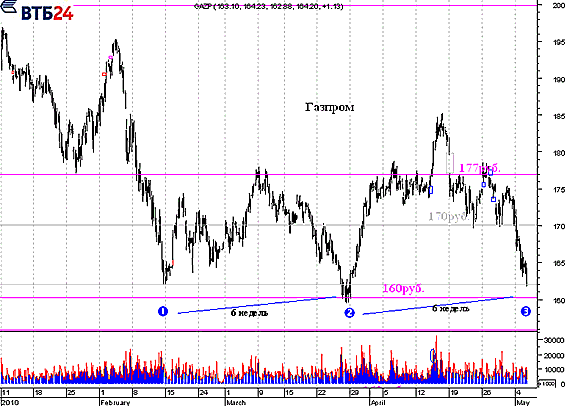Click the 175 price axis value
Image resolution: width=568 pixels, height=407 pixels.
(x=559, y=190)
